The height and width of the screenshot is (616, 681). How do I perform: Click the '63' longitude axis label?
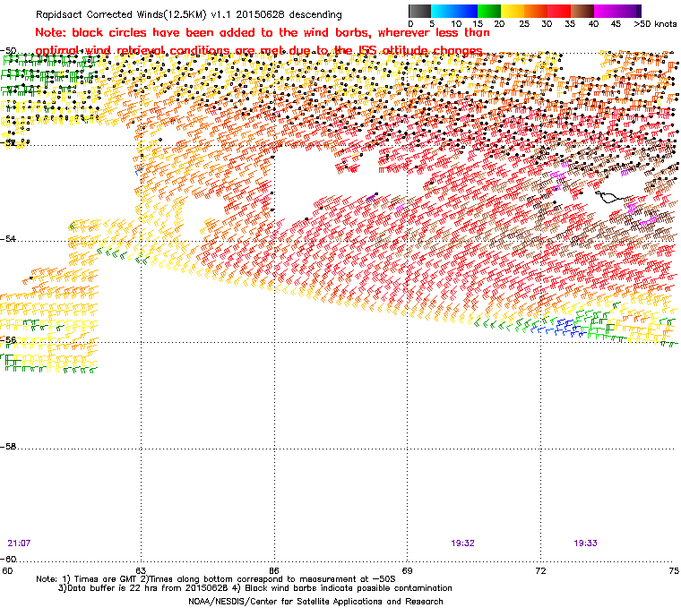(141, 570)
